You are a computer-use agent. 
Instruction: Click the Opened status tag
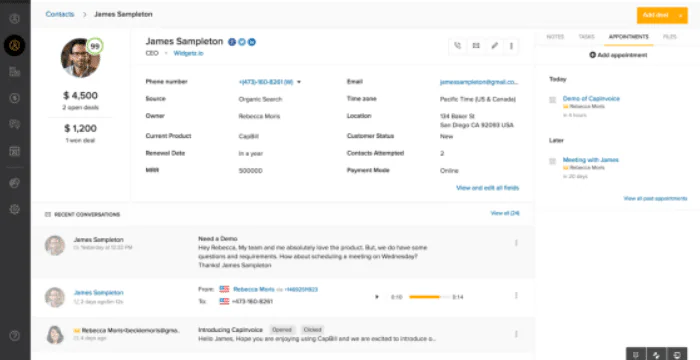click(x=282, y=330)
